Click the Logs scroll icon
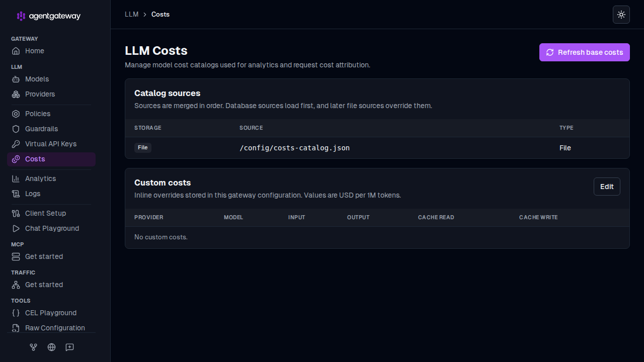 coord(16,194)
